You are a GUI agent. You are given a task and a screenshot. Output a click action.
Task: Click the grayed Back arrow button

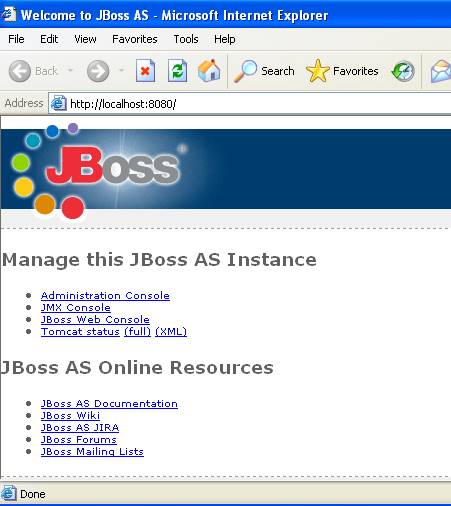point(33,71)
